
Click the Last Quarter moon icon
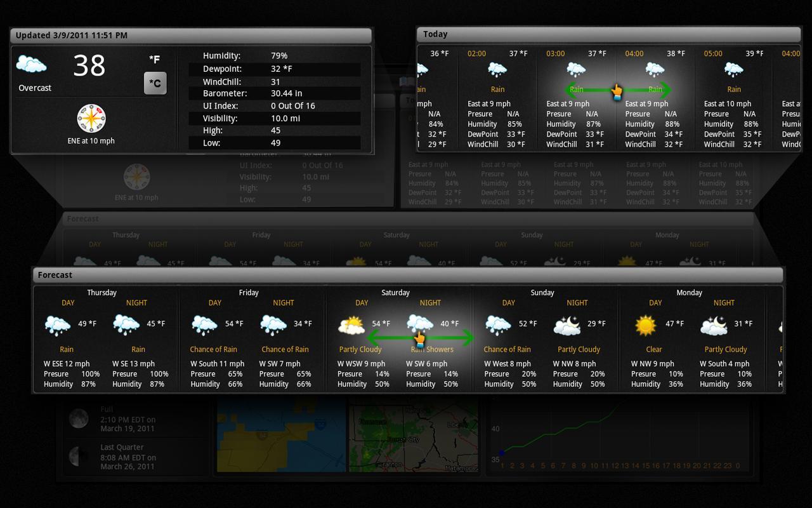78,456
